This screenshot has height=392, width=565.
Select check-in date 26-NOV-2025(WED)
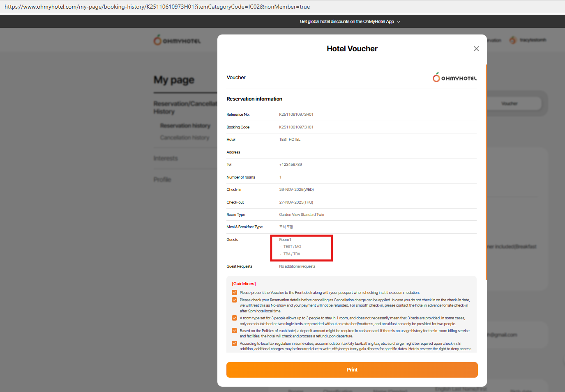(296, 190)
